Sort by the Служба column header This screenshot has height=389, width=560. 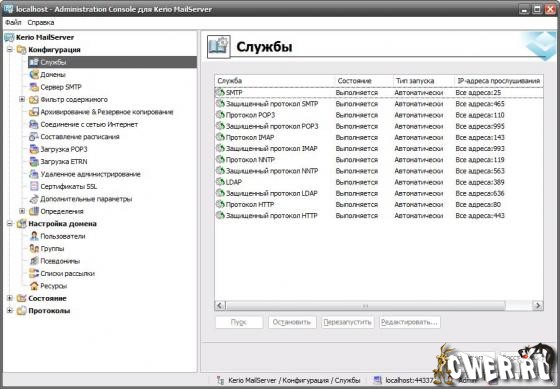[275, 81]
